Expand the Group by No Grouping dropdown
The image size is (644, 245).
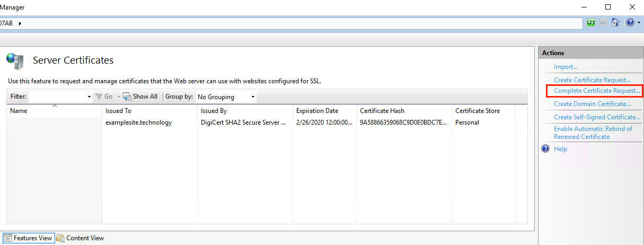226,97
